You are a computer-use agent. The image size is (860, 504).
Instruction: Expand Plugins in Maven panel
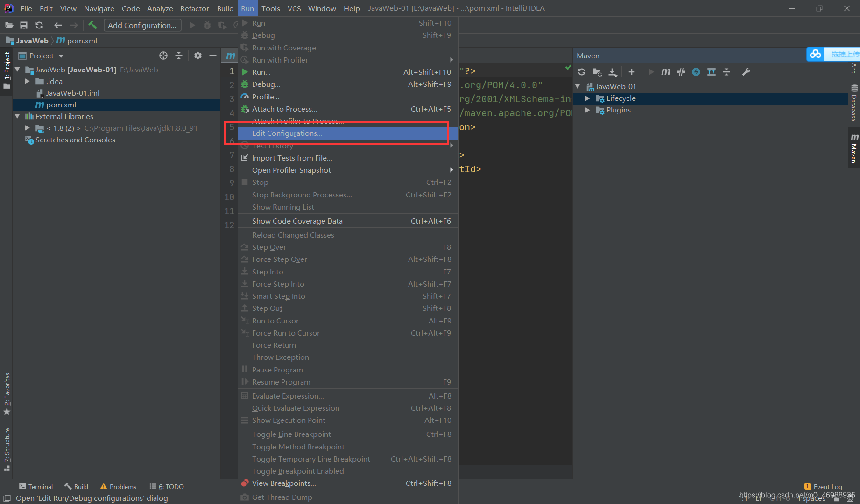click(x=588, y=110)
